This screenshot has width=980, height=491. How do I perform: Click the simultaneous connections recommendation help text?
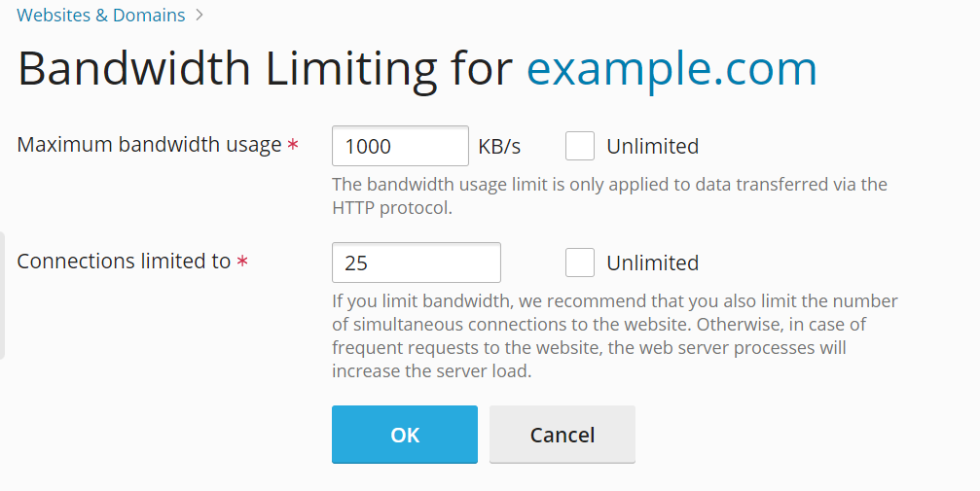coord(614,335)
